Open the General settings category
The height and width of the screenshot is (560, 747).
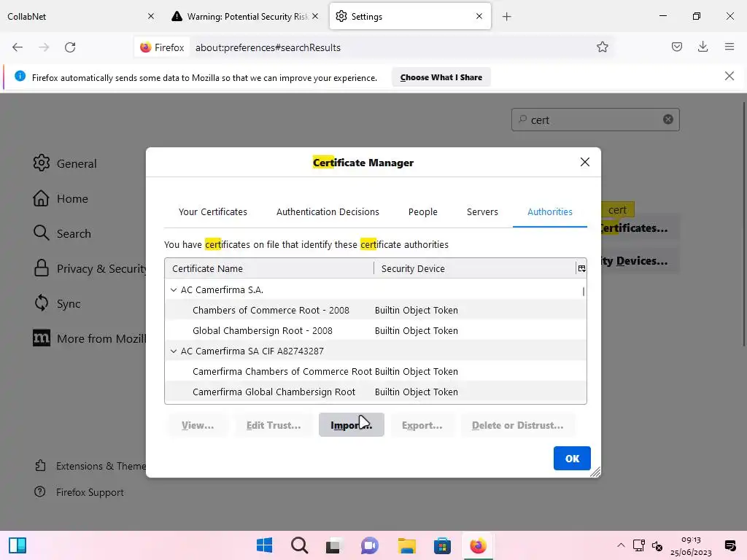[65, 163]
